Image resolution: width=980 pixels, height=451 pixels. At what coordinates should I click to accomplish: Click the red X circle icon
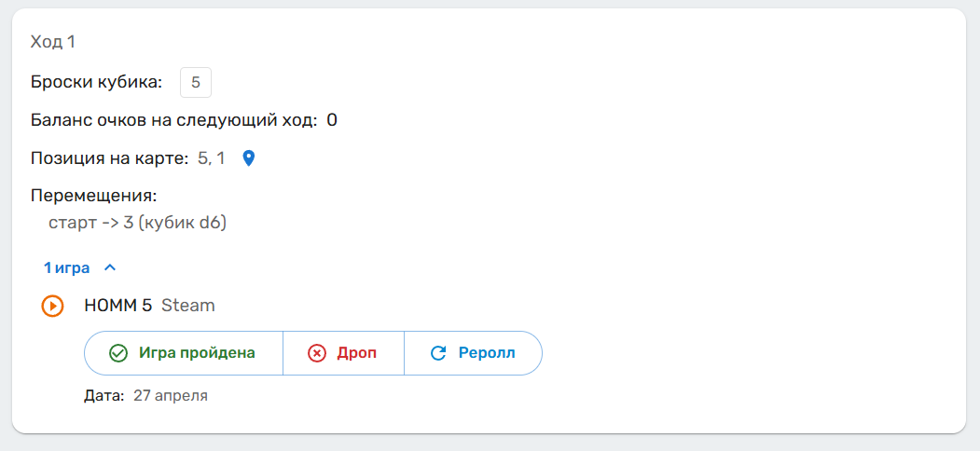317,353
